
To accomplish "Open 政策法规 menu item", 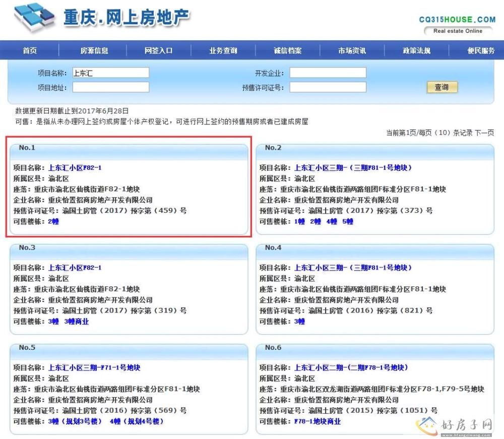I will click(416, 50).
